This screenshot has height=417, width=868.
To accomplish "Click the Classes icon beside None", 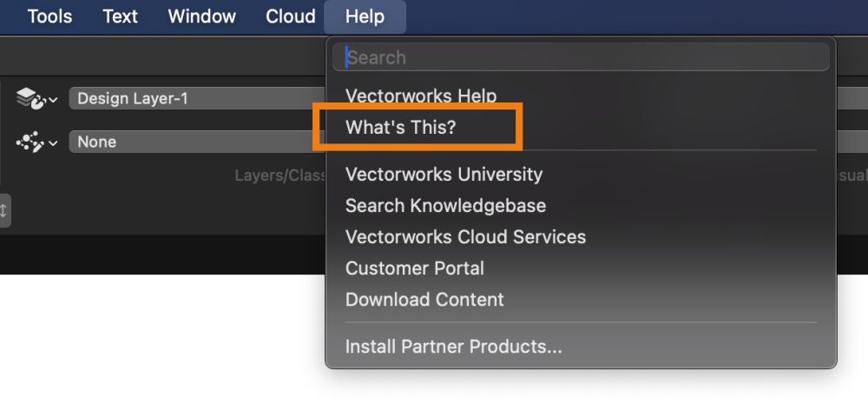I will (x=30, y=142).
